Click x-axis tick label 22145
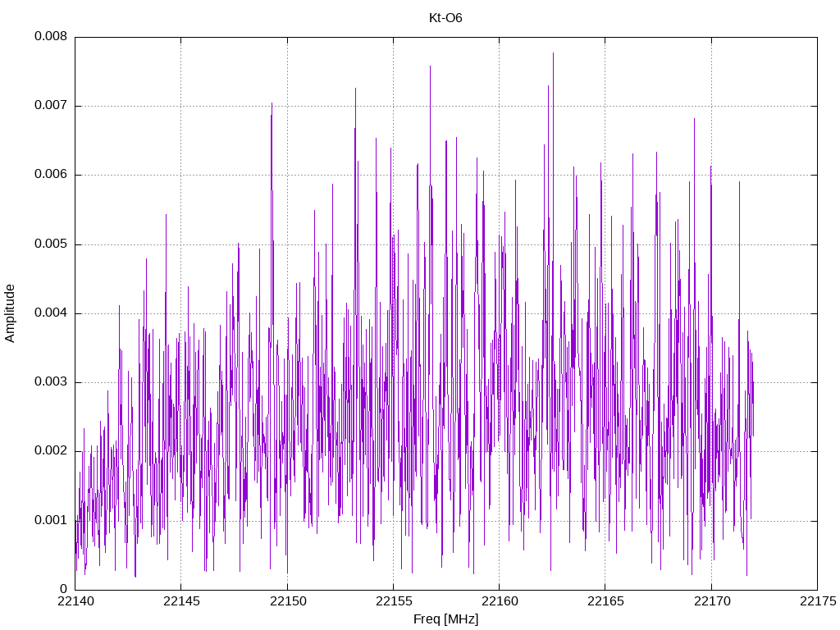840x630 pixels. click(181, 601)
